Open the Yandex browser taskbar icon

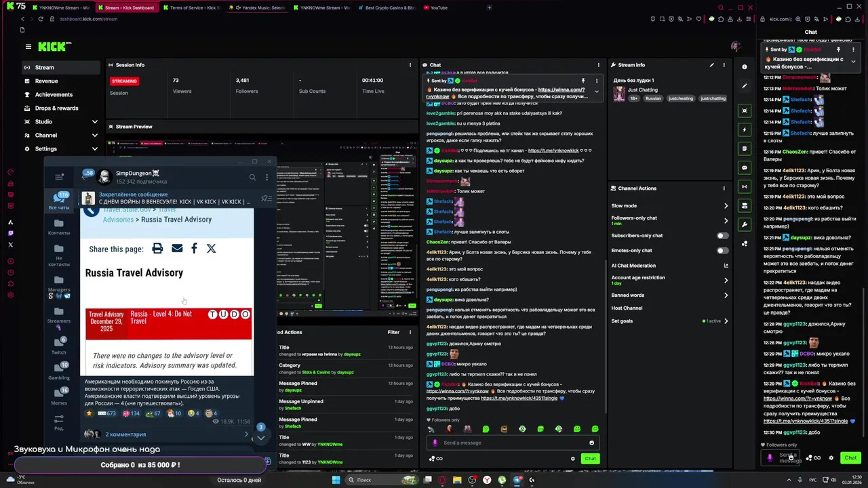(487, 480)
